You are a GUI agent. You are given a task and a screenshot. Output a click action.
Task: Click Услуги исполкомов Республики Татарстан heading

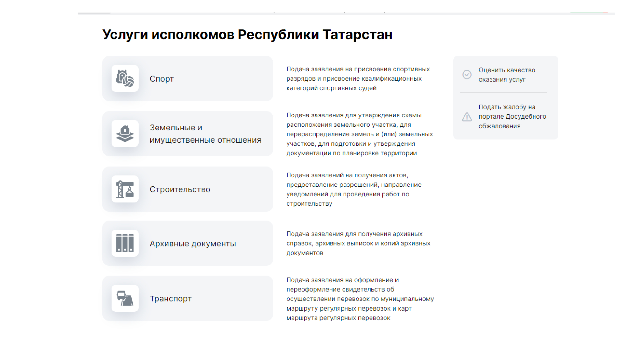[x=247, y=35]
